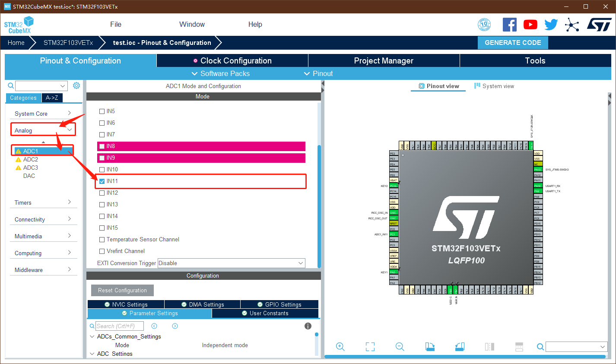Expand the System Core category
Screen dimensions: 616x364
[x=43, y=114]
